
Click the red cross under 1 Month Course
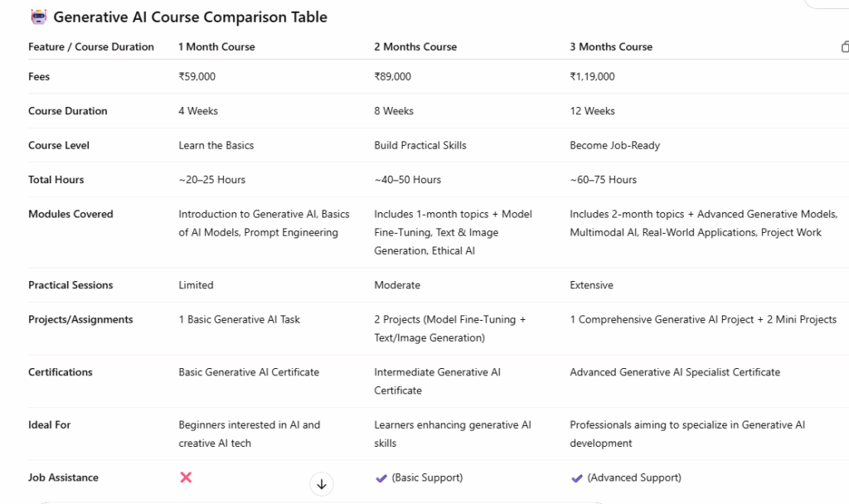coord(186,477)
